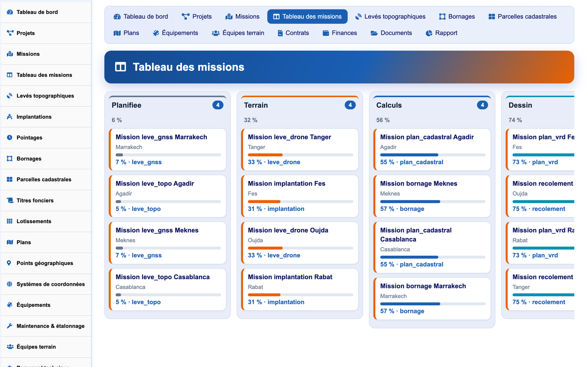Click the Mission leve_drone Tanger progress bar
This screenshot has height=367, width=588.
(x=300, y=155)
